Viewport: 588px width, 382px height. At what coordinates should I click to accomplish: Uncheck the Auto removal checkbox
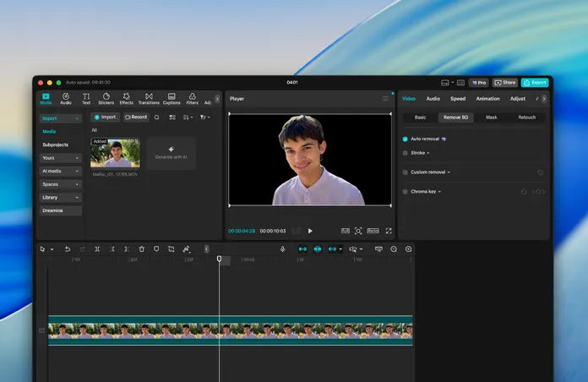(406, 139)
